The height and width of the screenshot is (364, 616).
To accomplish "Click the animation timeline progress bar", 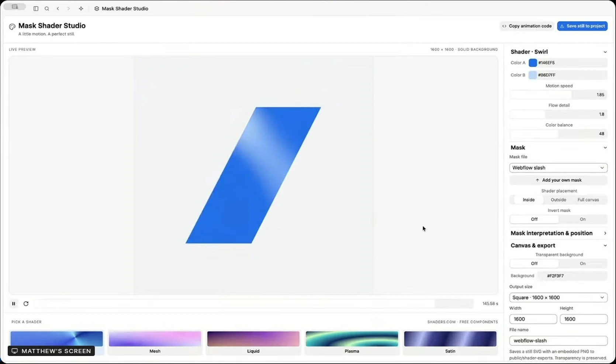I will [254, 304].
